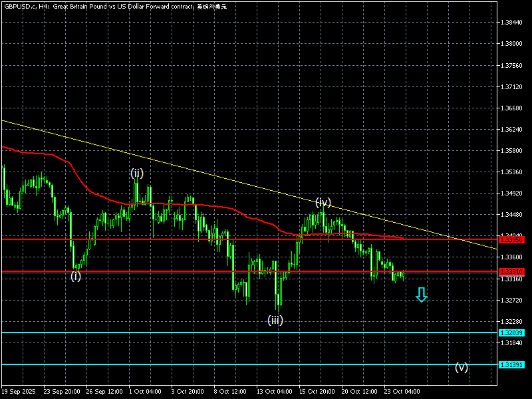
Task: Click the 13 Oct 04:00 time label
Action: [x=275, y=392]
